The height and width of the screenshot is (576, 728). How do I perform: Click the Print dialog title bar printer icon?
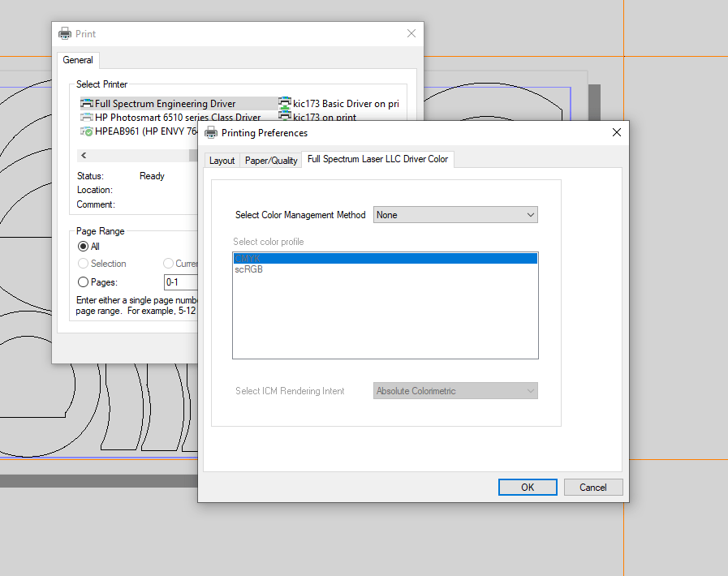tap(65, 33)
